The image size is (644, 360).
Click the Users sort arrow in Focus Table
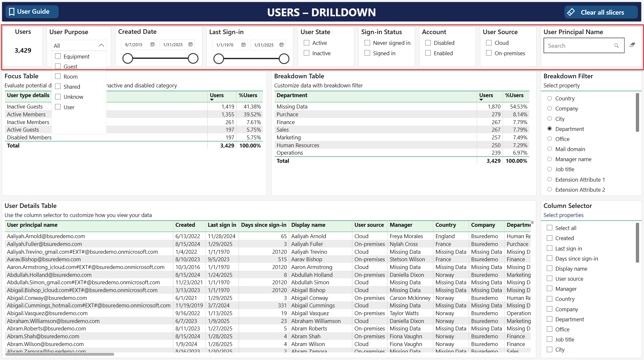coord(212,100)
